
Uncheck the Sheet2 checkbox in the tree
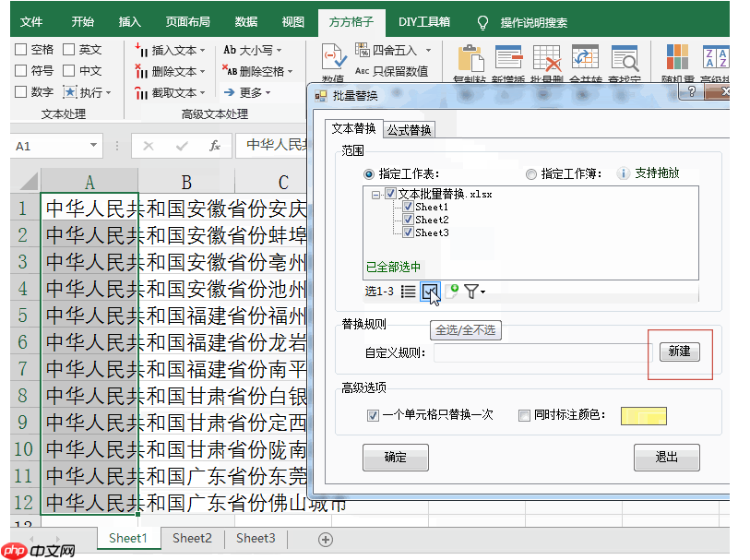(408, 220)
